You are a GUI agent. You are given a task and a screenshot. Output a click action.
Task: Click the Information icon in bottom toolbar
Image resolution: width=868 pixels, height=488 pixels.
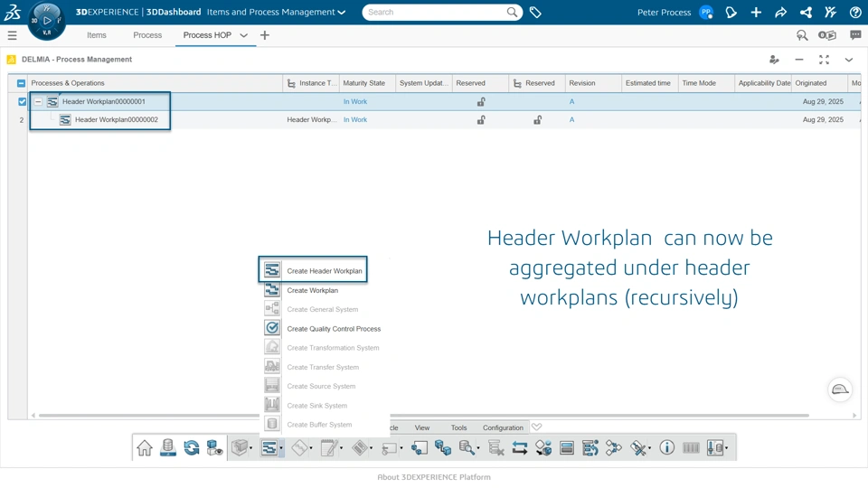point(666,448)
